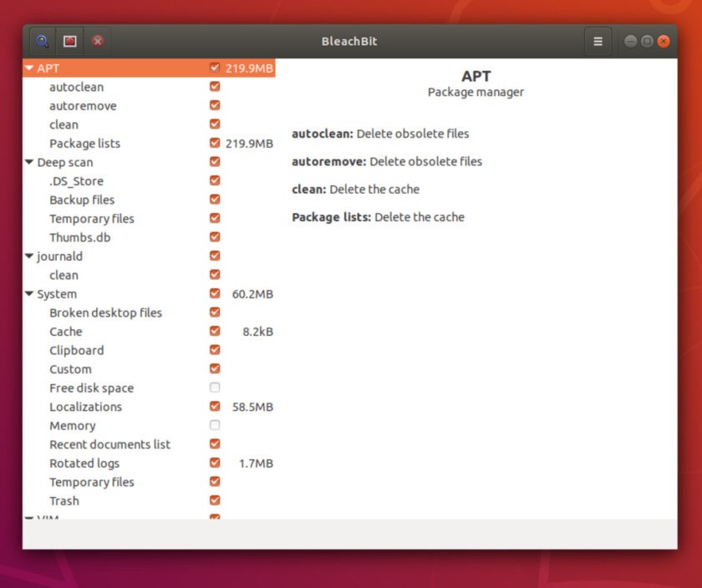Uncheck the Cache checkbox
This screenshot has height=588, width=702.
(x=215, y=331)
